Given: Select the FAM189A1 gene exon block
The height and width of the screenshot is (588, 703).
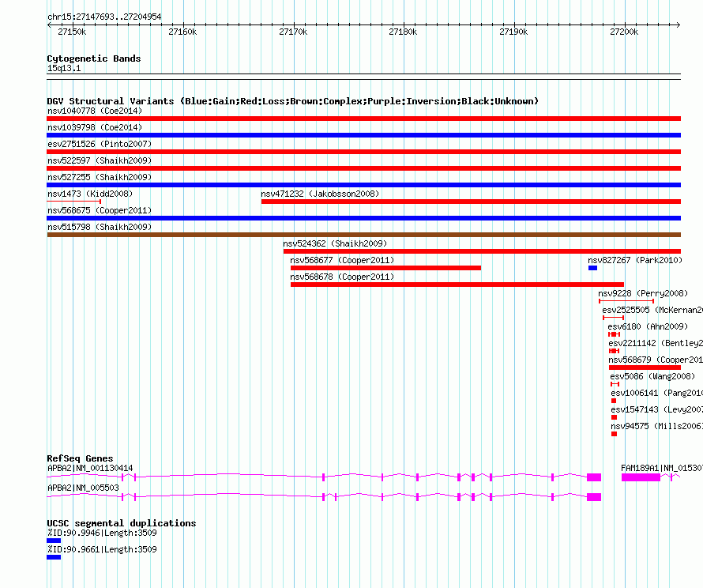Looking at the screenshot, I should pos(641,477).
